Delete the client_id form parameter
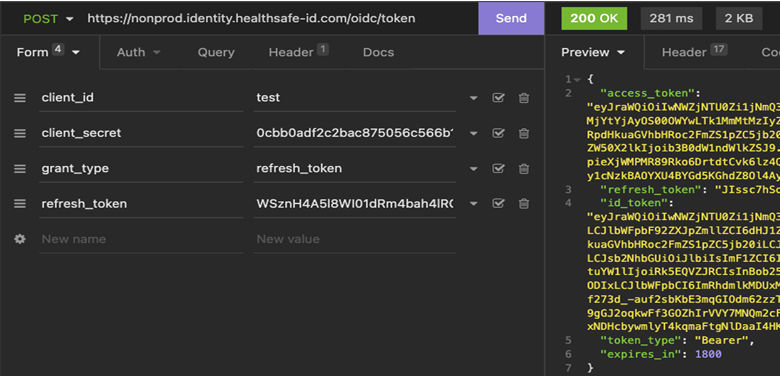This screenshot has width=780, height=376. tap(523, 98)
